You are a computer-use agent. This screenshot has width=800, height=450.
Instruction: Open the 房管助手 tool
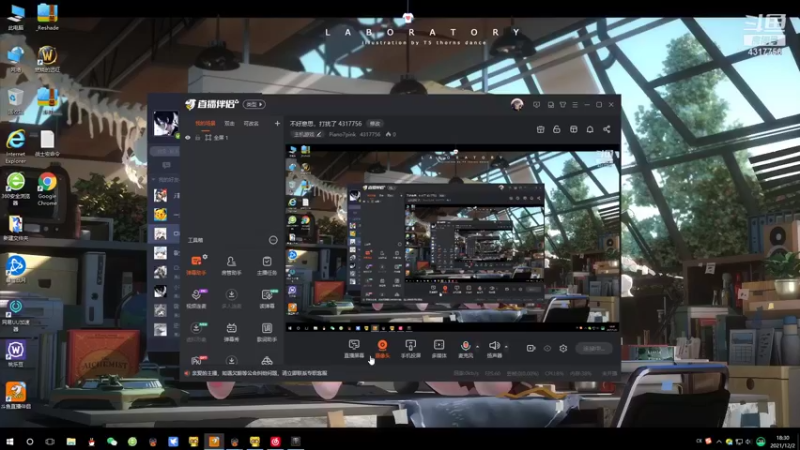click(231, 265)
